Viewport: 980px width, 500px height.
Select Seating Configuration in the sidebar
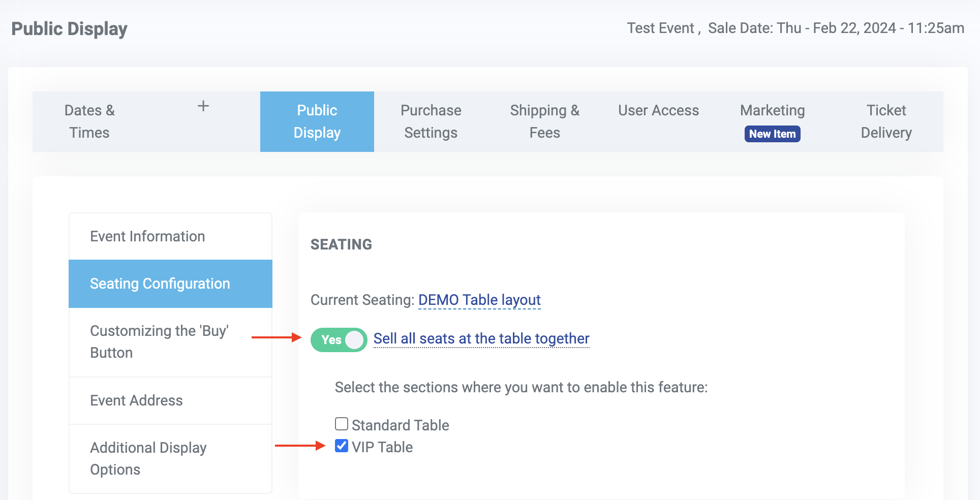tap(160, 284)
